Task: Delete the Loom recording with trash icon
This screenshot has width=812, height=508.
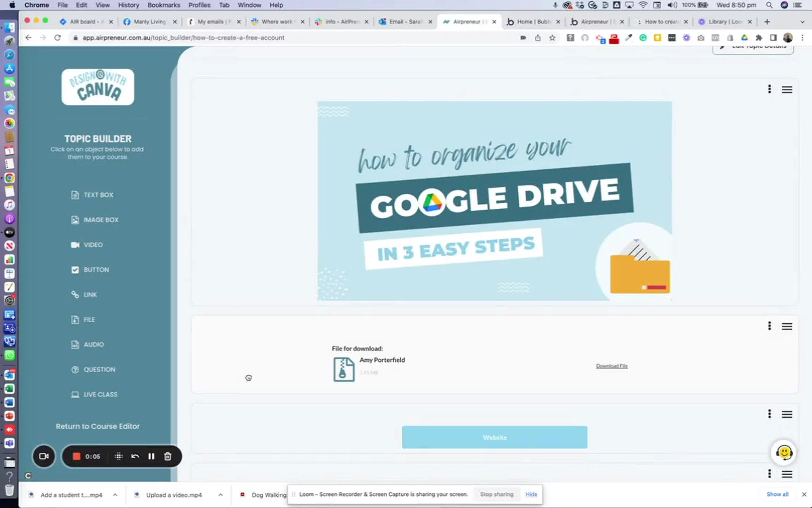Action: tap(167, 456)
